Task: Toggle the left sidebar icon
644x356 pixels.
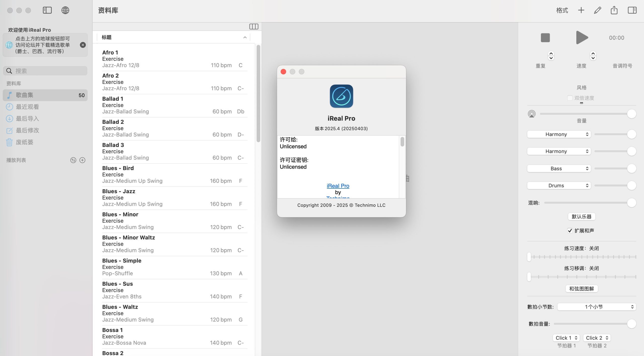Action: (47, 10)
